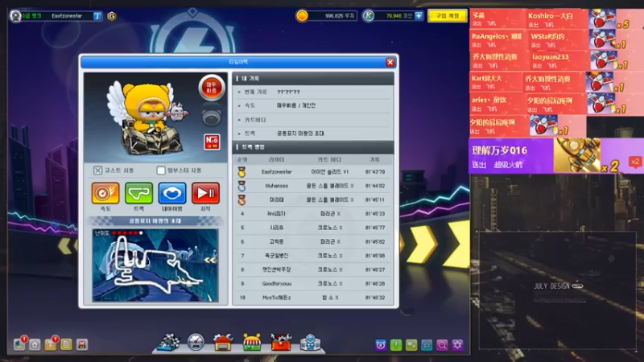Start the time attack with the red play button
Screen dimensions: 644x362
pyautogui.click(x=206, y=193)
